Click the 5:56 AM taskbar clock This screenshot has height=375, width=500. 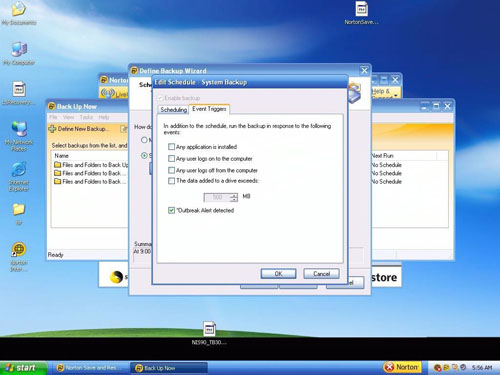point(482,368)
